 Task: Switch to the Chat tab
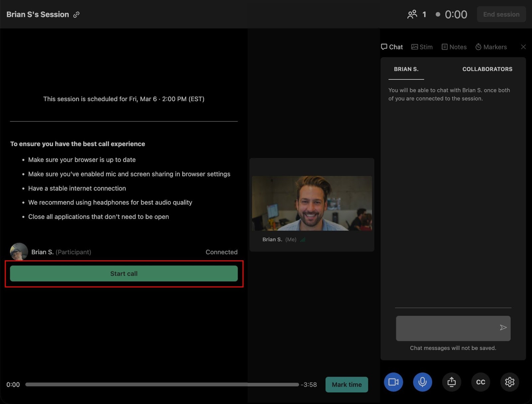click(392, 47)
